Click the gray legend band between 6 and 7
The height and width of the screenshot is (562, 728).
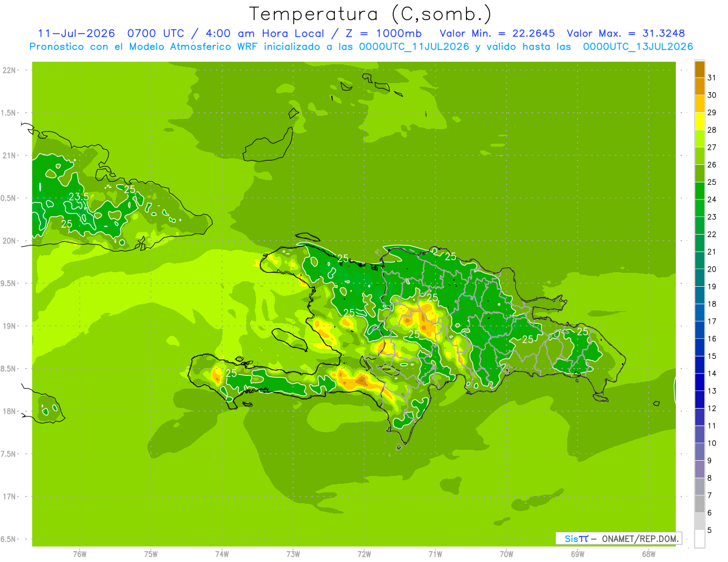point(699,504)
